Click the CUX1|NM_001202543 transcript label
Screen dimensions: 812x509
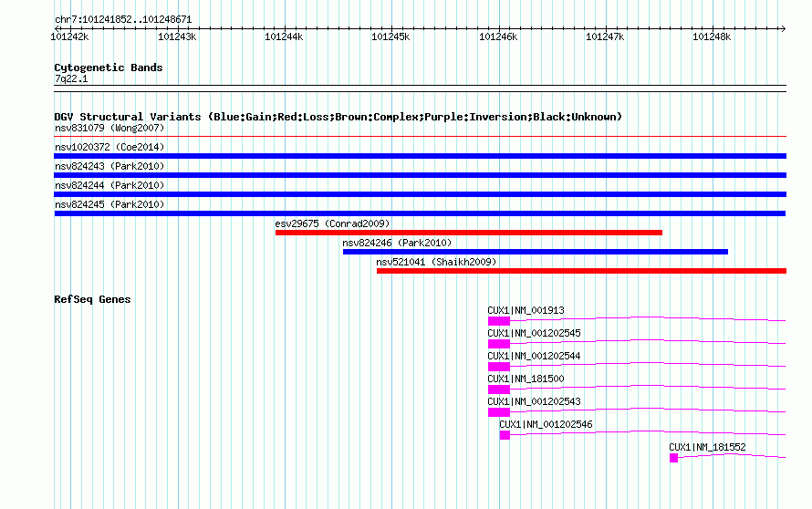(534, 401)
